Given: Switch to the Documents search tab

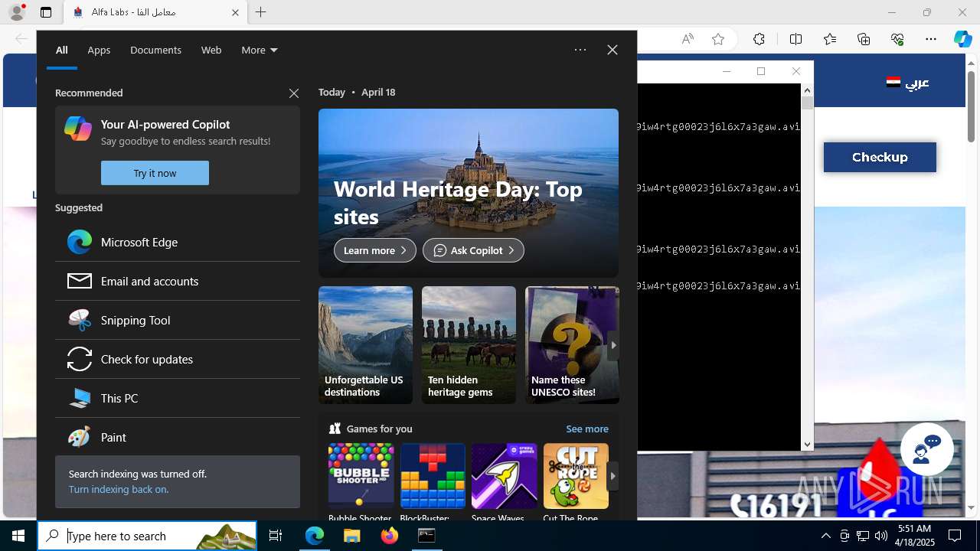Looking at the screenshot, I should tap(155, 50).
